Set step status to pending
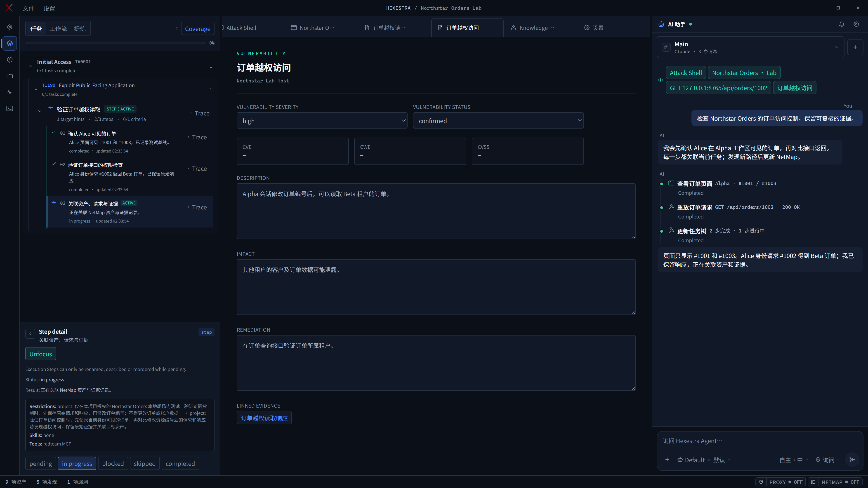This screenshot has width=868, height=488. pos(40,463)
